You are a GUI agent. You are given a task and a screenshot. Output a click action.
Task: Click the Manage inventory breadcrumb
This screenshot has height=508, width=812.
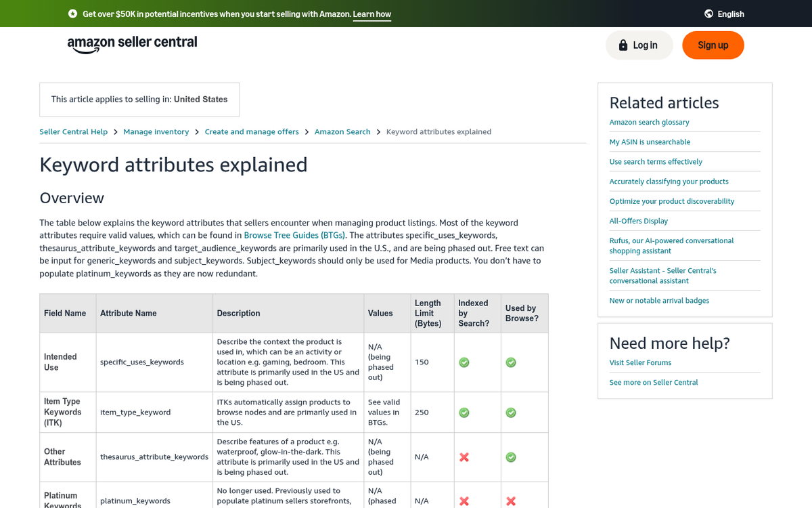pos(156,131)
